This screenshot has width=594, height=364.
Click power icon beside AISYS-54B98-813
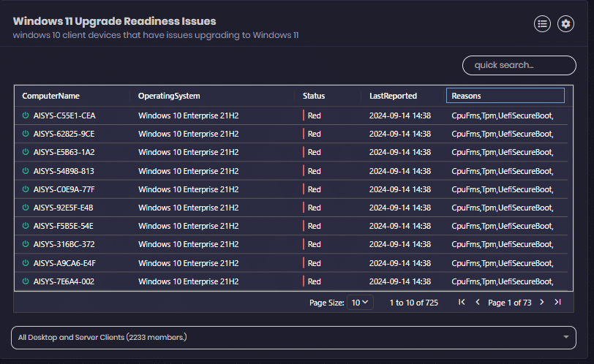pos(26,171)
